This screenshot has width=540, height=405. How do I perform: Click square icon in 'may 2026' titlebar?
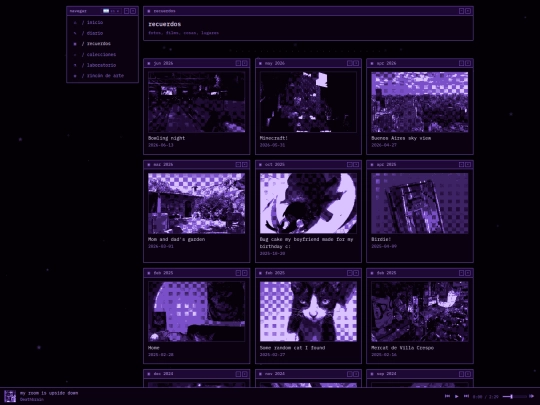click(x=260, y=63)
